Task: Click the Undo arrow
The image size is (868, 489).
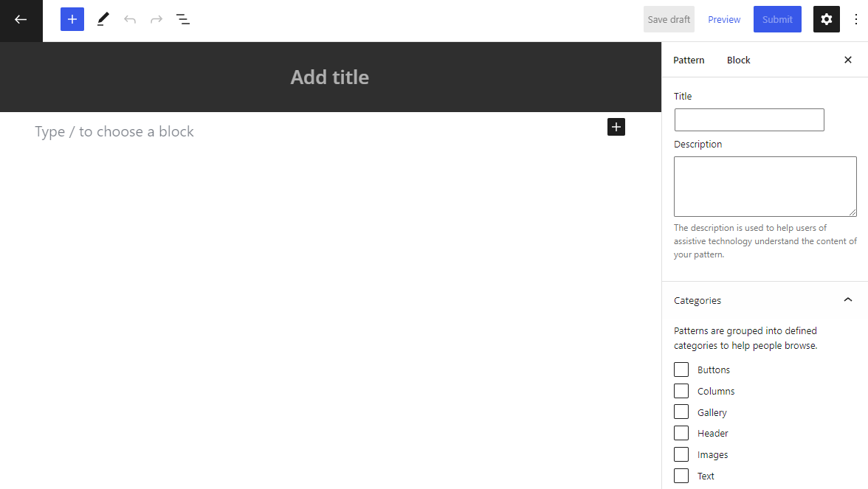Action: 130,19
